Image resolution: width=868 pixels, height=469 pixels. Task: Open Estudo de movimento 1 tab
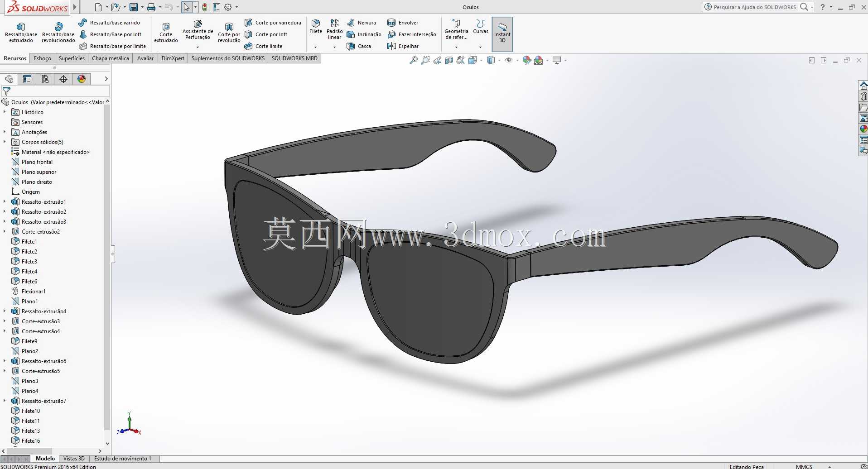tap(123, 459)
